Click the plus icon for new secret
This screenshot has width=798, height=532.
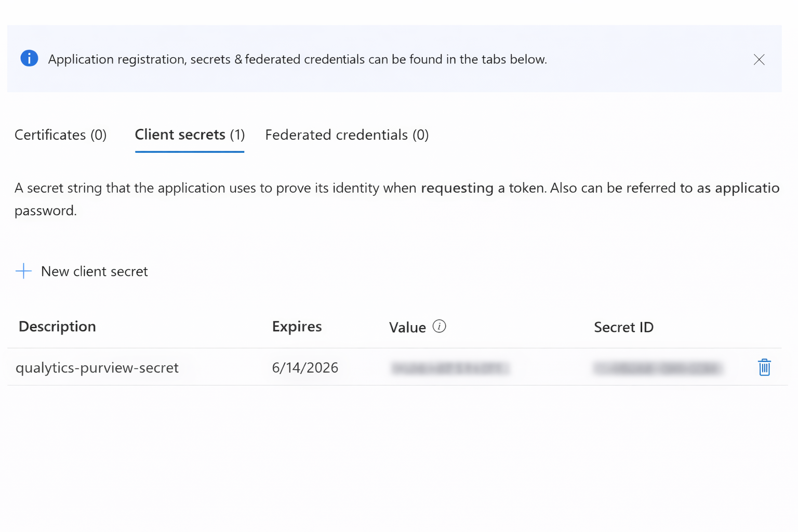pos(23,271)
